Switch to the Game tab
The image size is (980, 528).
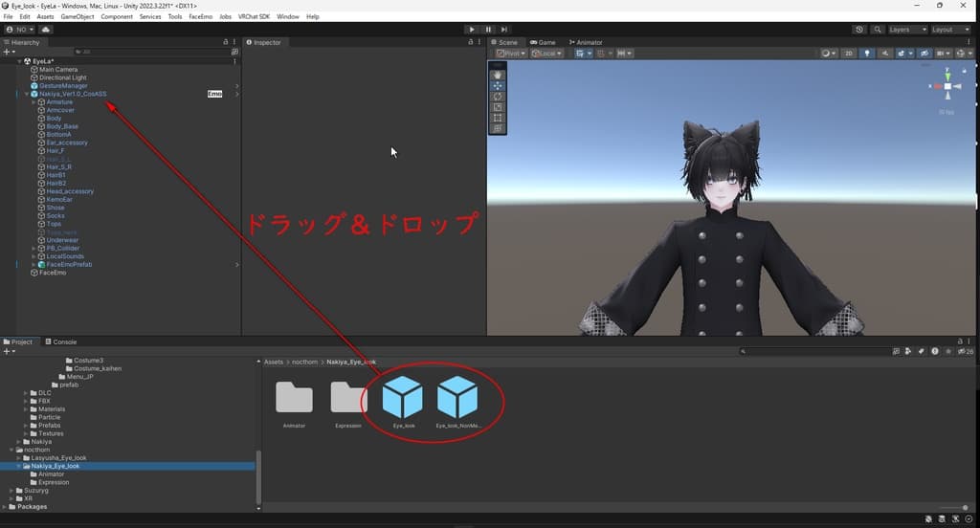(543, 42)
